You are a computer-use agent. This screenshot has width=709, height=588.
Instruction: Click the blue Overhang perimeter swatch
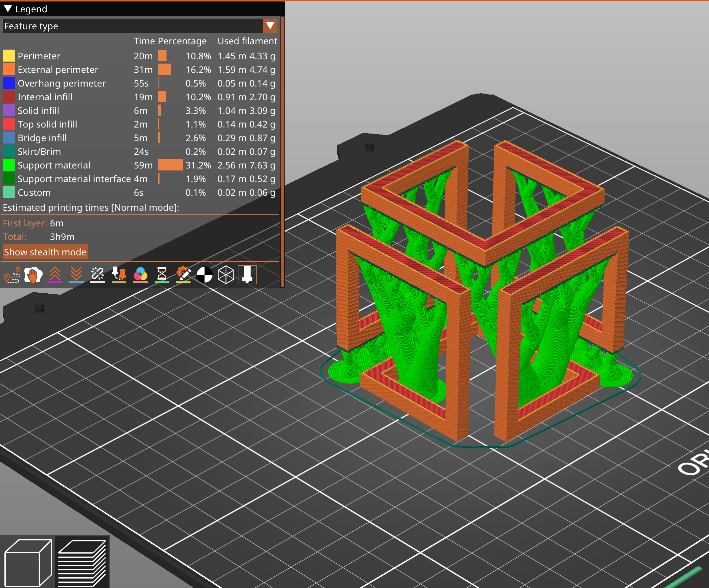click(x=9, y=83)
